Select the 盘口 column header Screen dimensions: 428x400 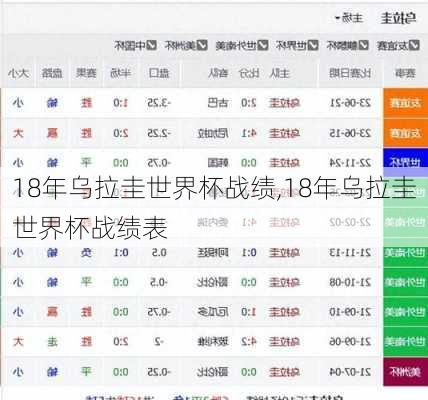pos(159,73)
